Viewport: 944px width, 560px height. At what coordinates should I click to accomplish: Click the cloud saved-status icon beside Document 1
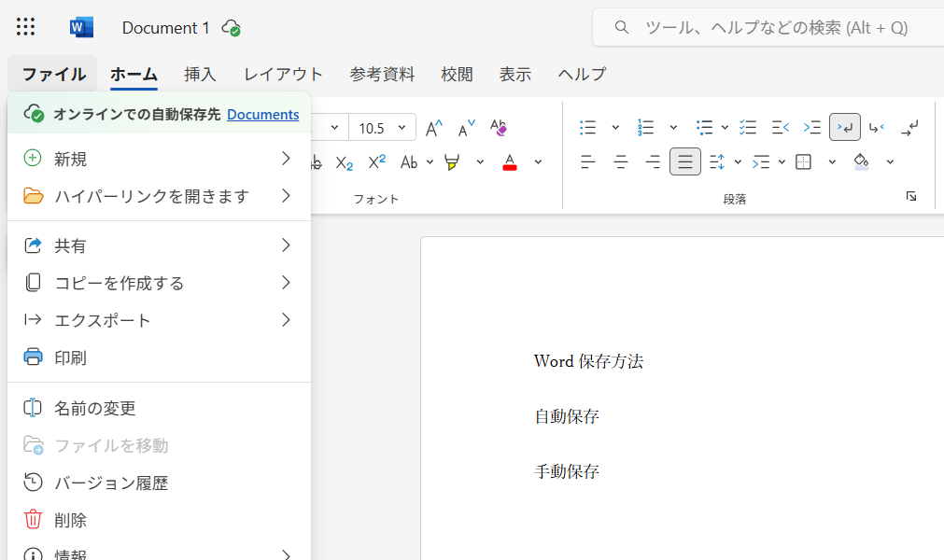point(232,28)
